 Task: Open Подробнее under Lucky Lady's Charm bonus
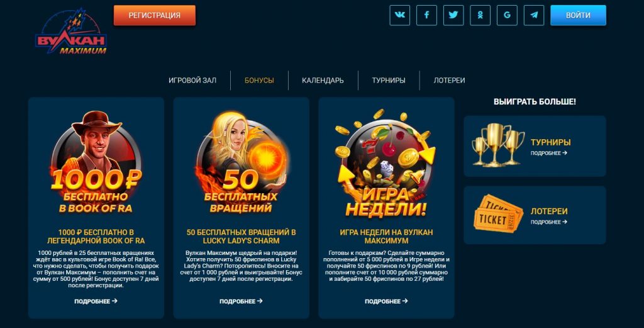241,302
